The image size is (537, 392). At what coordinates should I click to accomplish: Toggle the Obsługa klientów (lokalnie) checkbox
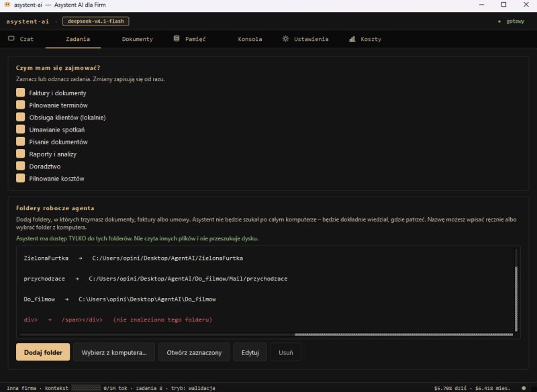click(21, 117)
